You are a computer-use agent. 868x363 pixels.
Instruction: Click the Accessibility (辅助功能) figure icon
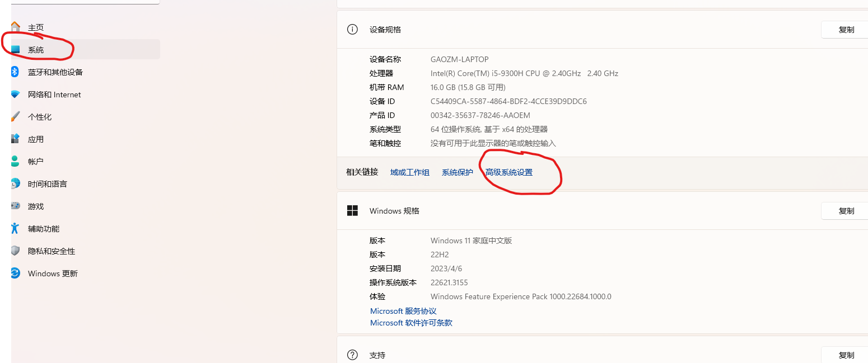pyautogui.click(x=16, y=228)
